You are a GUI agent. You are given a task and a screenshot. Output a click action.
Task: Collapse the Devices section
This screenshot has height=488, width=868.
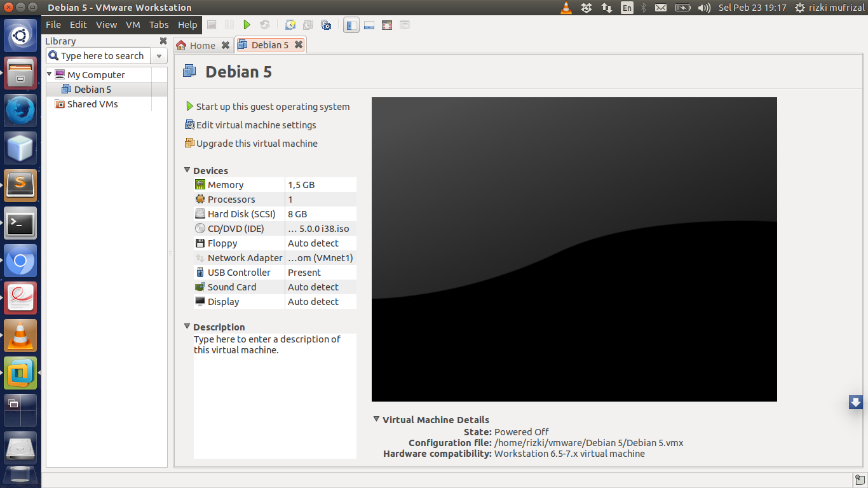point(187,170)
